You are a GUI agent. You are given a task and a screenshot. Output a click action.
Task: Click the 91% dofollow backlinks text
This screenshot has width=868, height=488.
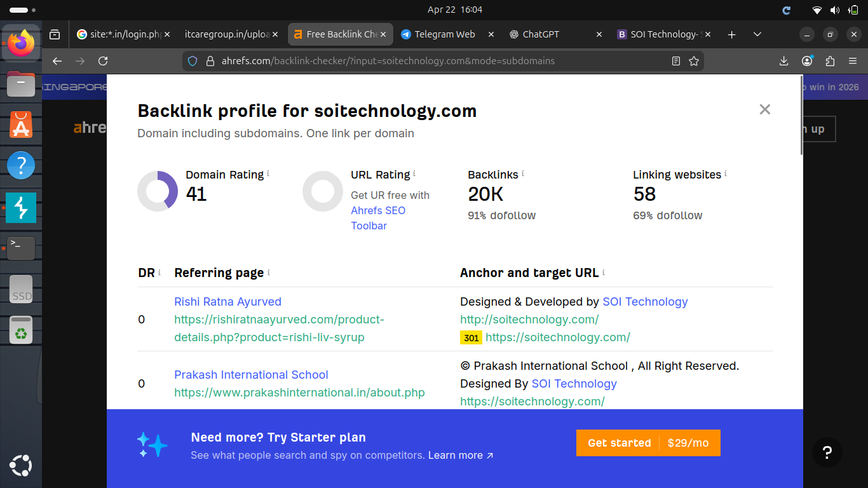pyautogui.click(x=501, y=215)
